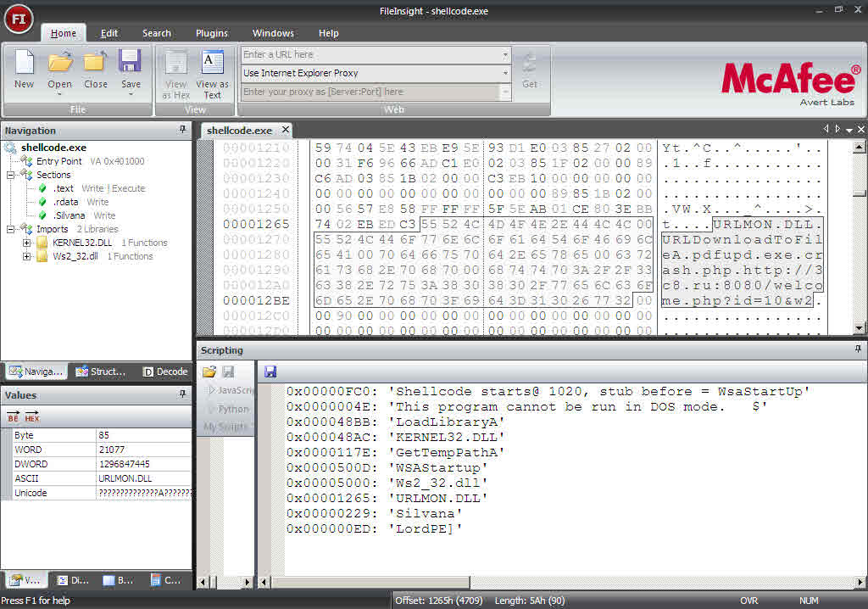
Task: Open the Windows ribbon tab
Action: [273, 33]
